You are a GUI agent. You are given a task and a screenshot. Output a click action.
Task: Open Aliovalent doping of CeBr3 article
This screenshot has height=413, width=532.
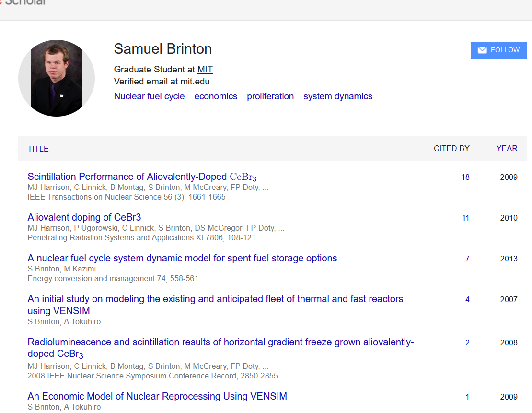pos(84,217)
